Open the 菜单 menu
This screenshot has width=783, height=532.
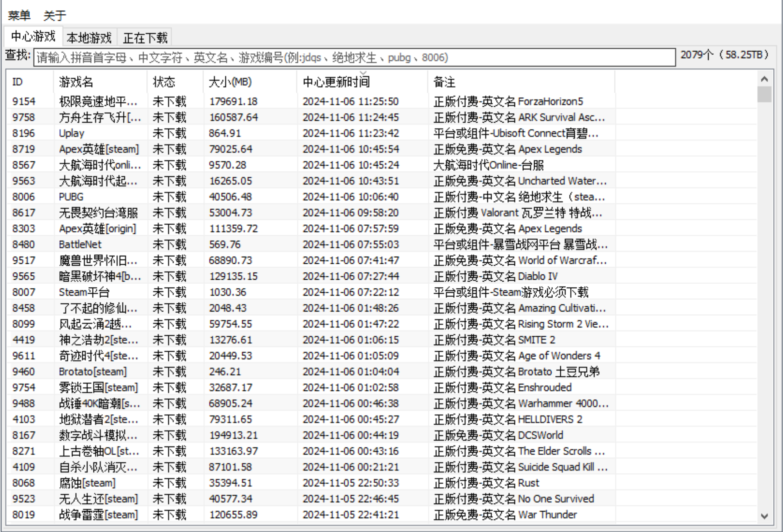[19, 15]
